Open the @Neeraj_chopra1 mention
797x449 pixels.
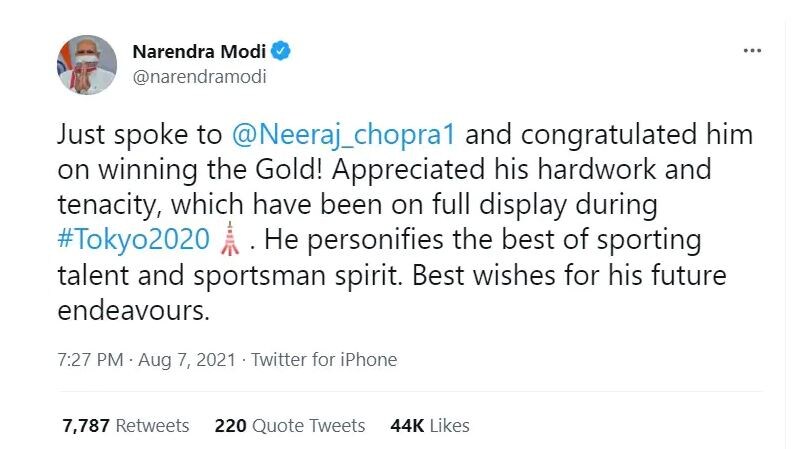tap(344, 136)
